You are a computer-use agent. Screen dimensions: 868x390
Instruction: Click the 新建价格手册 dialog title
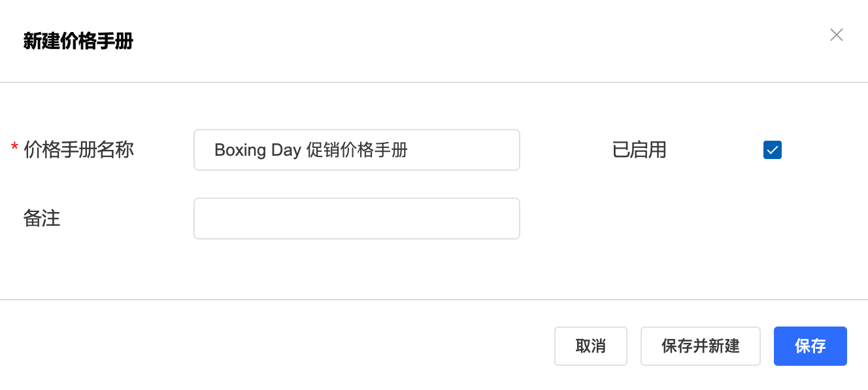point(78,42)
